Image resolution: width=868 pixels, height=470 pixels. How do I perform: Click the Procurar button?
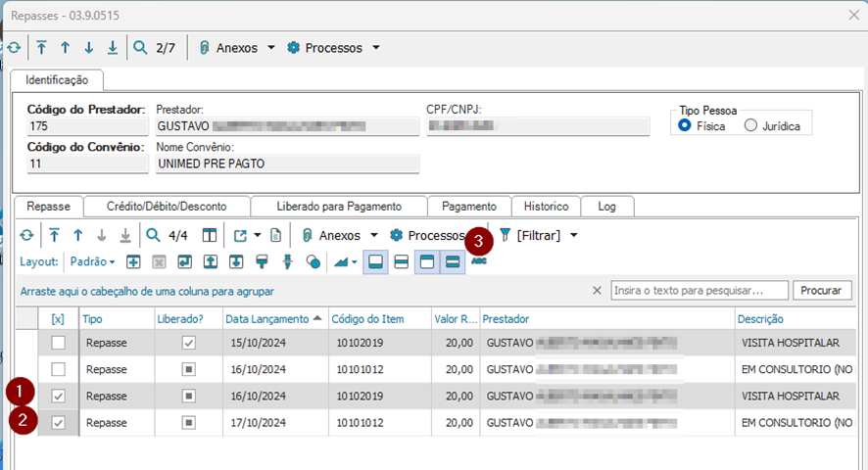(x=822, y=290)
